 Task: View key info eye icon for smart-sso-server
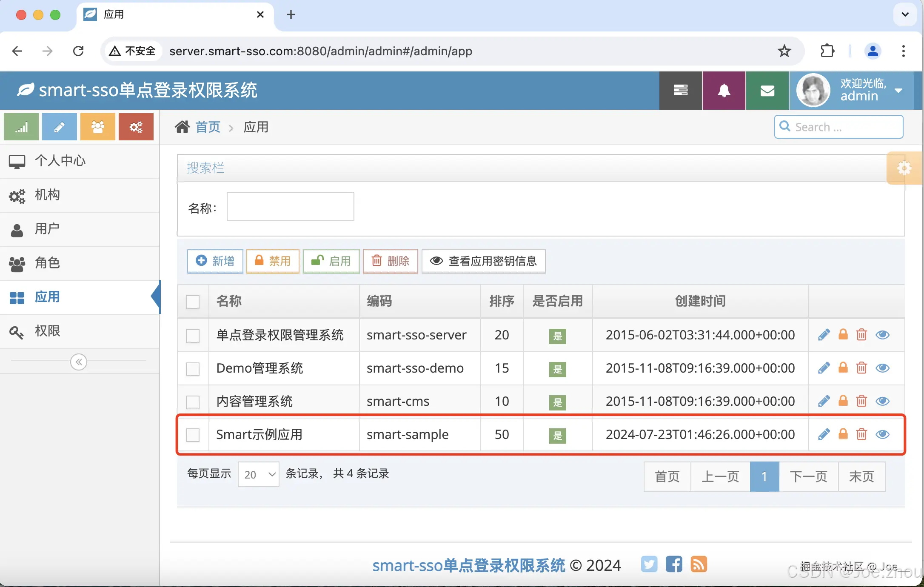point(882,335)
